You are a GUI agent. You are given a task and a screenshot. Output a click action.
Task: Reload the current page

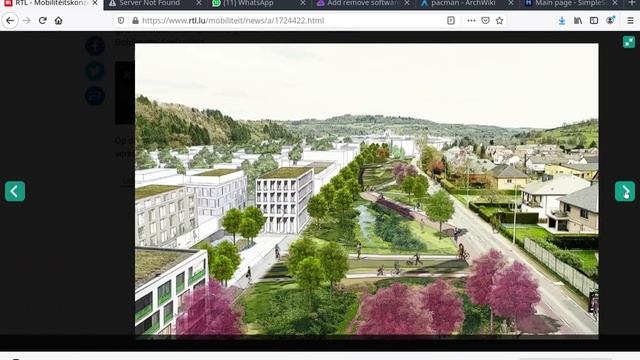(x=42, y=20)
